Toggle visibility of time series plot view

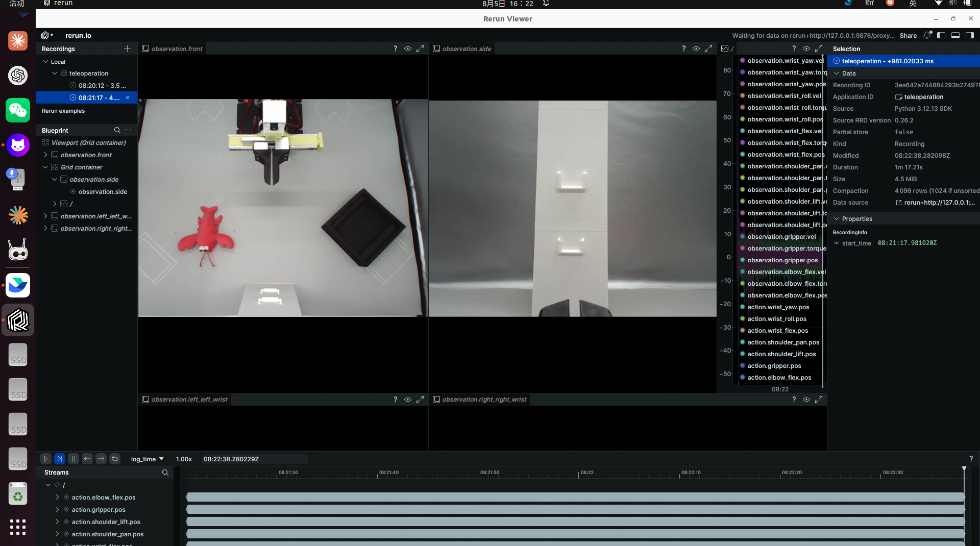(806, 48)
